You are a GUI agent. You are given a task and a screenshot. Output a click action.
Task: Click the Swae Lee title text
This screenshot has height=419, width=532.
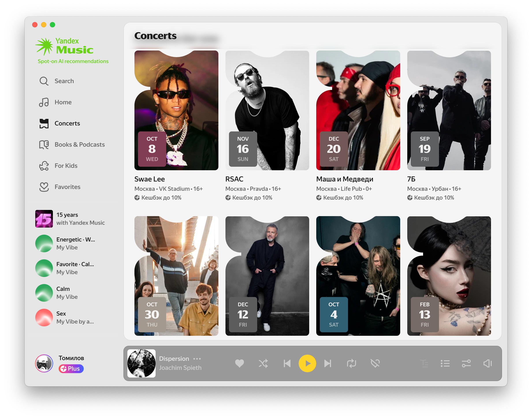tap(150, 179)
